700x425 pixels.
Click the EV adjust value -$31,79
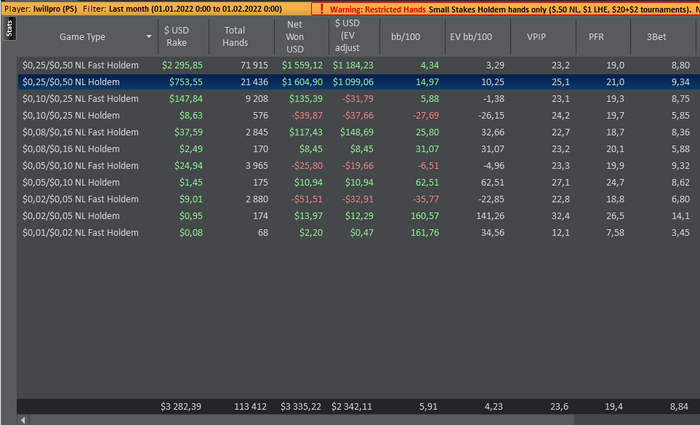click(358, 99)
